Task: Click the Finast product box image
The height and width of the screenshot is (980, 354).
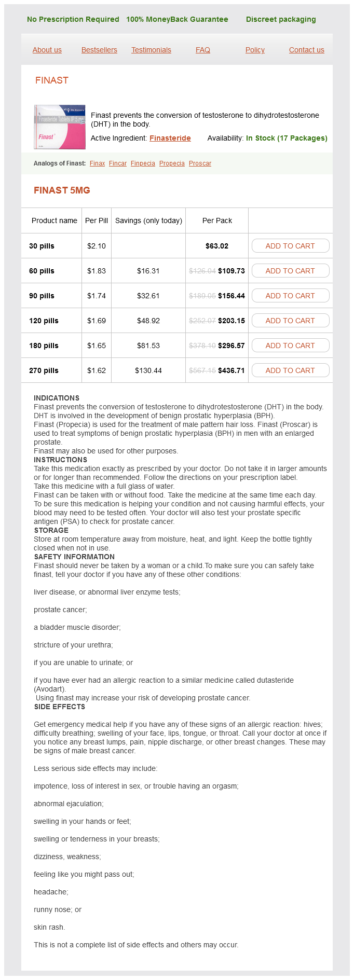Action: (60, 127)
